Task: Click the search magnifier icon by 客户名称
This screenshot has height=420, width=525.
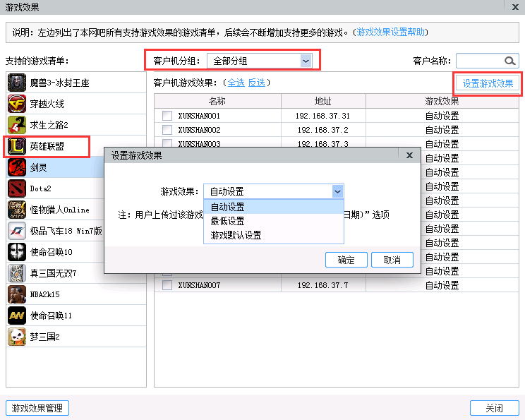Action: 510,61
